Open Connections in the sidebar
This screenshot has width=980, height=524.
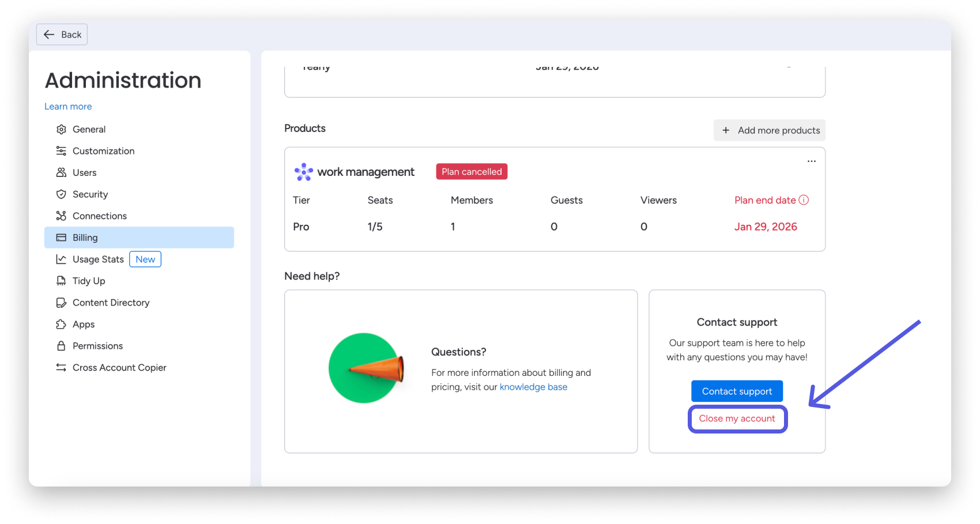tap(139, 216)
